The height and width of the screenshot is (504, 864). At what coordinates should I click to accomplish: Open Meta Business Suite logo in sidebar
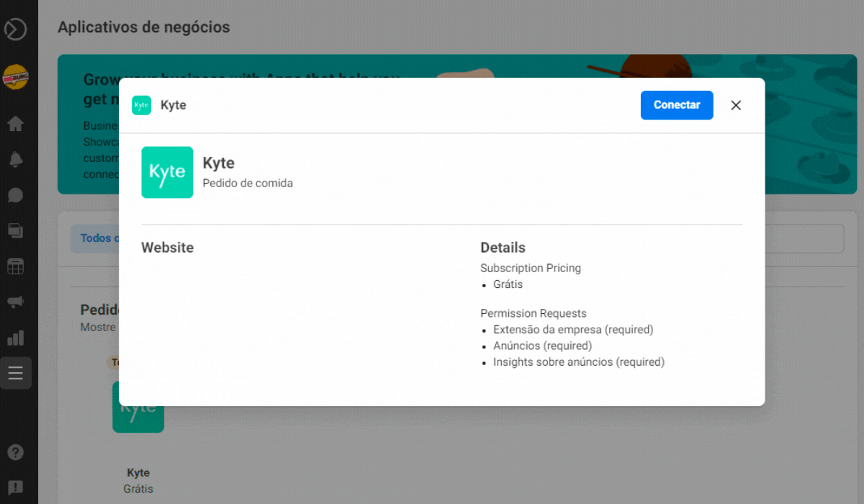click(15, 30)
